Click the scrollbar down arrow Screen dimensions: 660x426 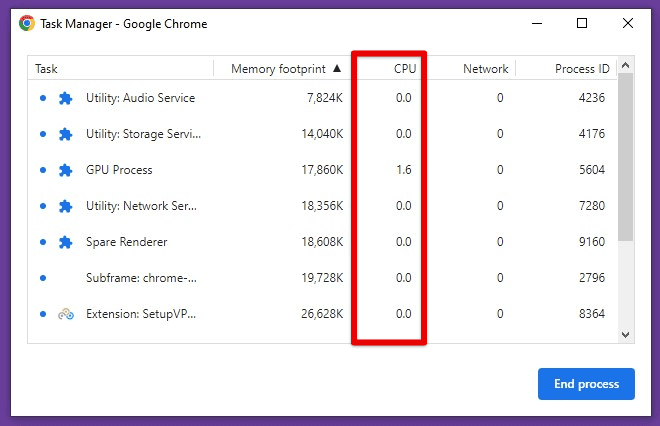625,335
